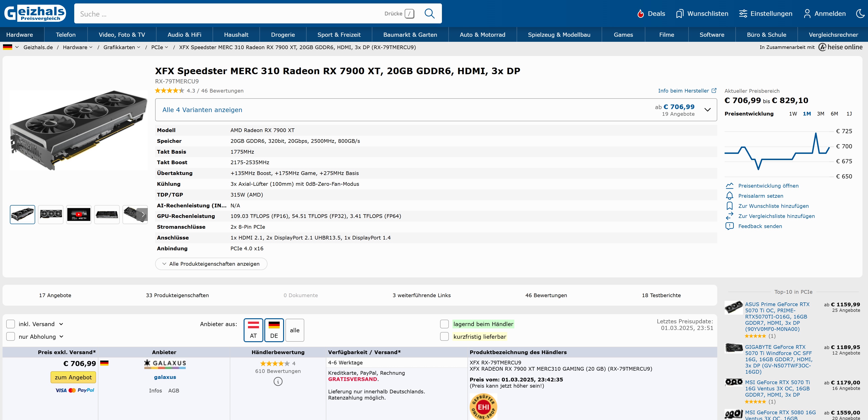868x420 pixels.
Task: Select the YouTube video thumbnail
Action: pyautogui.click(x=79, y=214)
